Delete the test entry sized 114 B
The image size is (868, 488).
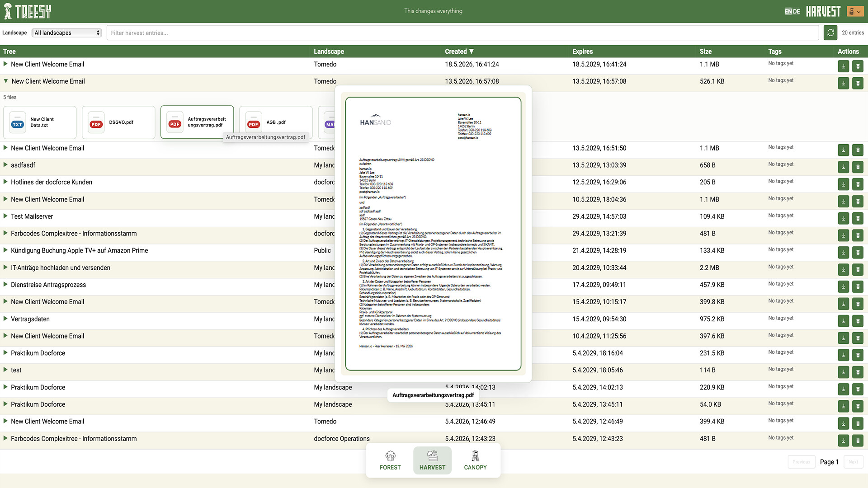coord(858,372)
